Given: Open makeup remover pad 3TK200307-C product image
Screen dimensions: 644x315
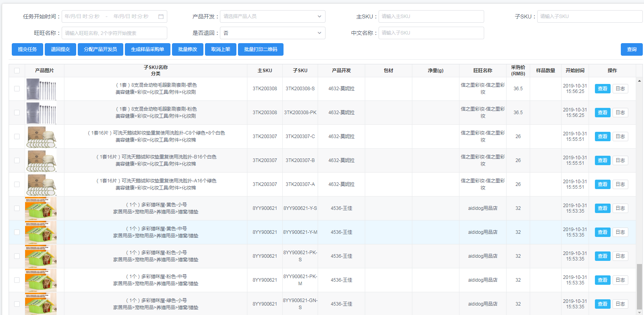Looking at the screenshot, I should pyautogui.click(x=41, y=137).
